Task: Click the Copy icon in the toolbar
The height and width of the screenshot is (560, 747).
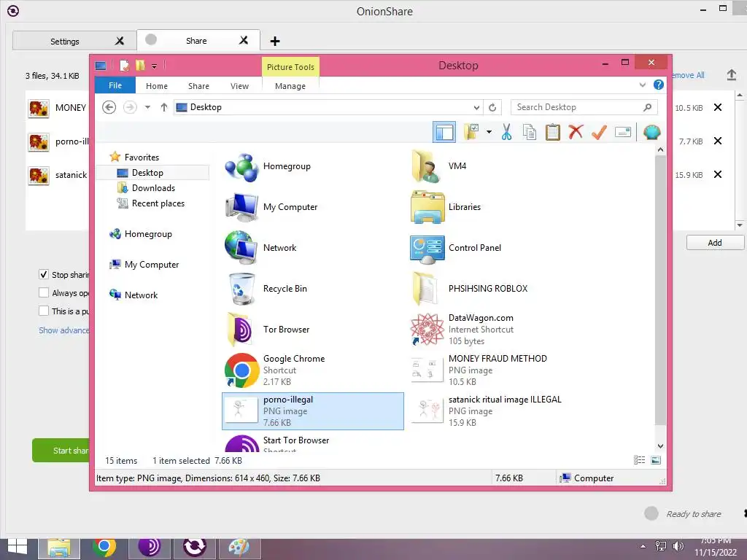Action: (x=530, y=132)
